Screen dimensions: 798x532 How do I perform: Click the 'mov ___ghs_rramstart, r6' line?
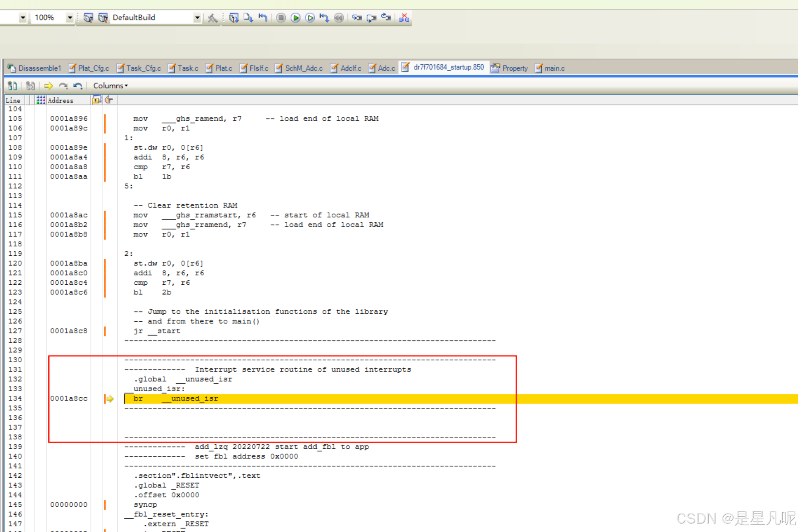tap(194, 215)
